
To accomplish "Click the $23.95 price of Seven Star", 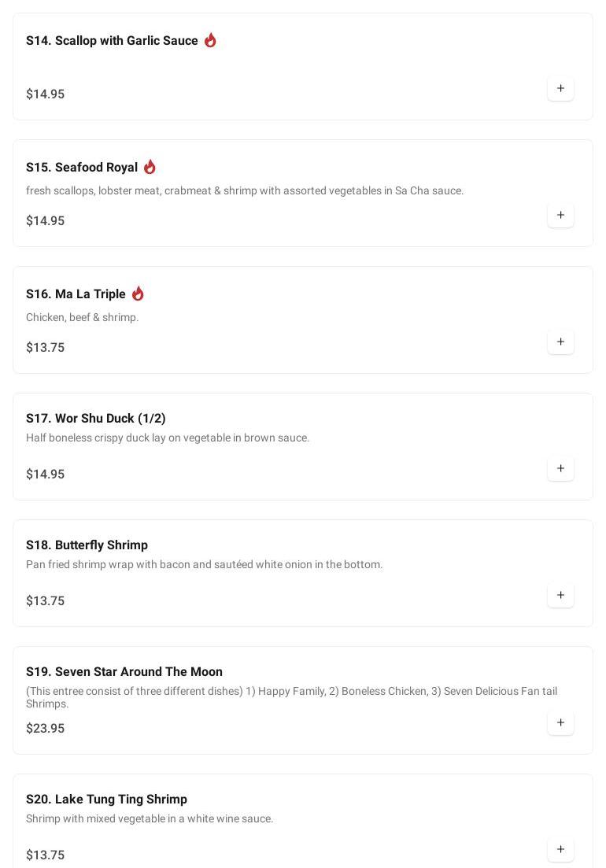I will coord(46,729).
